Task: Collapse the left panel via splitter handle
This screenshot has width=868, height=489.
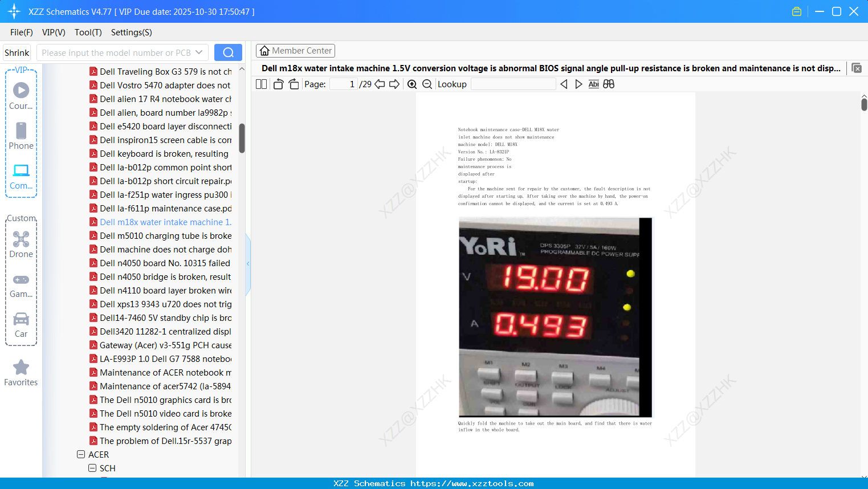Action: click(248, 263)
